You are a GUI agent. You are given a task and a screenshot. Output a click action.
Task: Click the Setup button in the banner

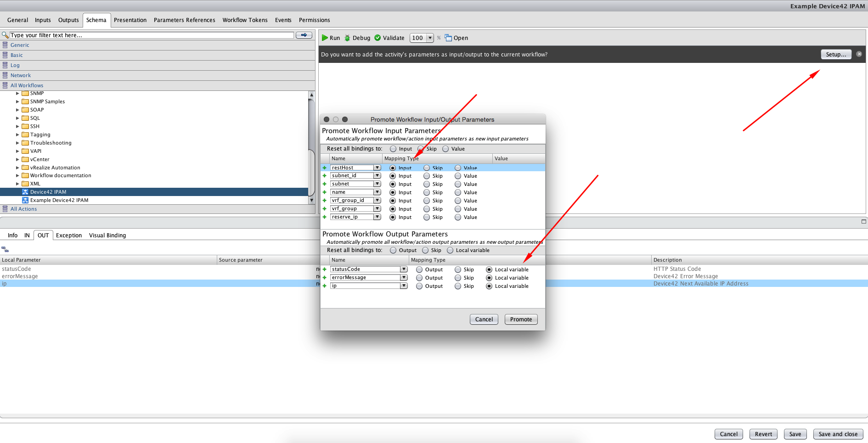click(x=835, y=54)
